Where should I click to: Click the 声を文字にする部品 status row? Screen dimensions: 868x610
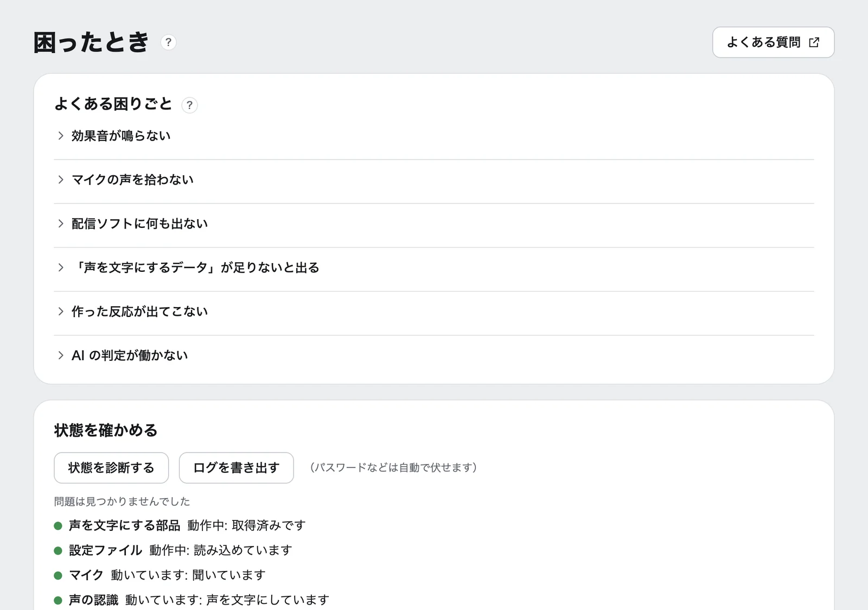coord(180,525)
